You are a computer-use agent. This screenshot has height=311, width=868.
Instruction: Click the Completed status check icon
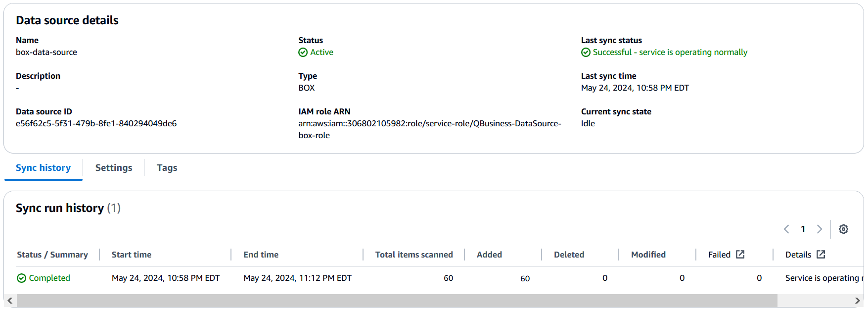click(21, 278)
